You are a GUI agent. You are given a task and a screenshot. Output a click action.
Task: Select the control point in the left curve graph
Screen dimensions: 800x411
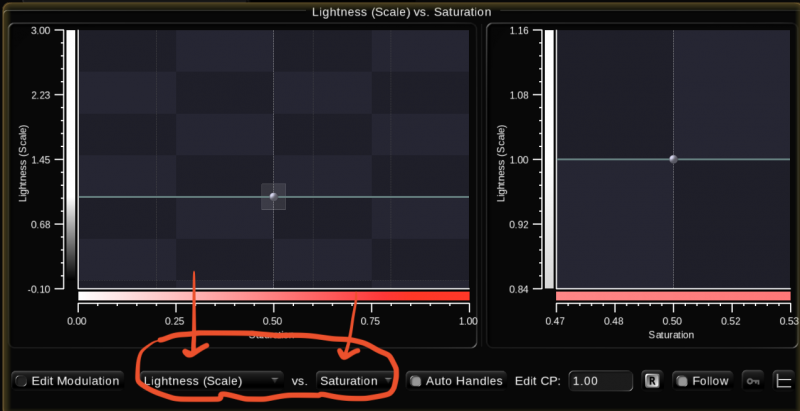tap(274, 197)
